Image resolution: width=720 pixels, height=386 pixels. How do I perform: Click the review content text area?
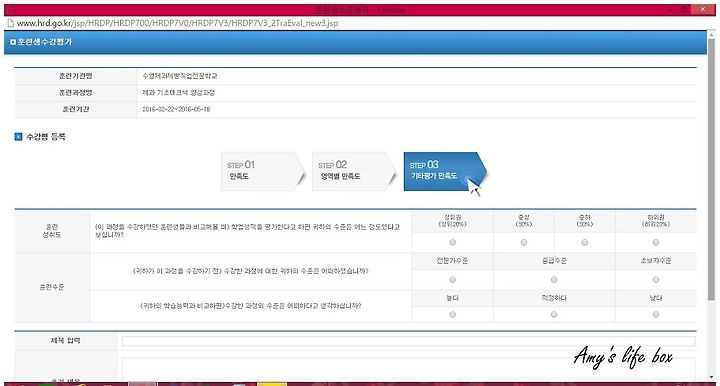pos(408,369)
